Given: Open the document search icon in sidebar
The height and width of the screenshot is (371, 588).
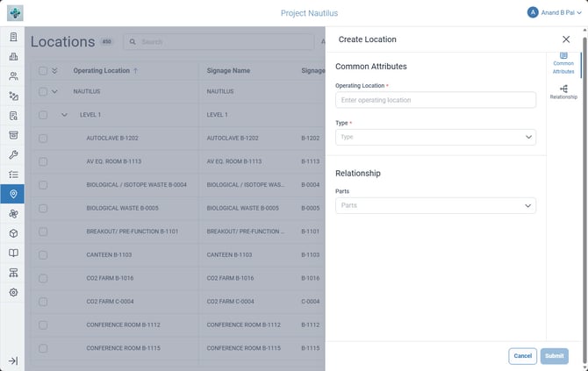Looking at the screenshot, I should point(13,116).
